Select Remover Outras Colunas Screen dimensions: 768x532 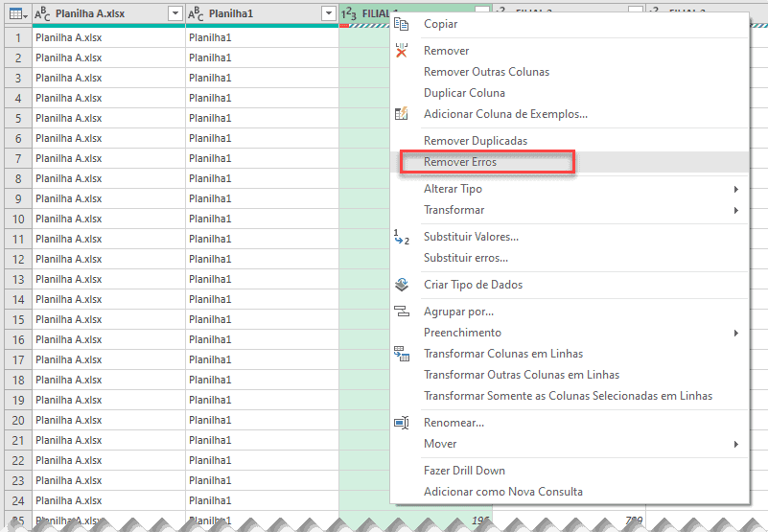(x=570, y=72)
